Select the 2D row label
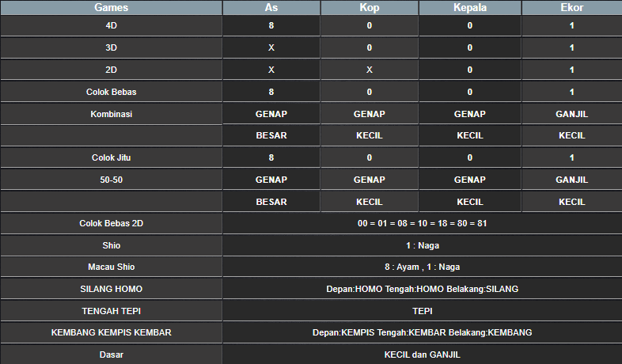622x364 pixels. (x=111, y=70)
